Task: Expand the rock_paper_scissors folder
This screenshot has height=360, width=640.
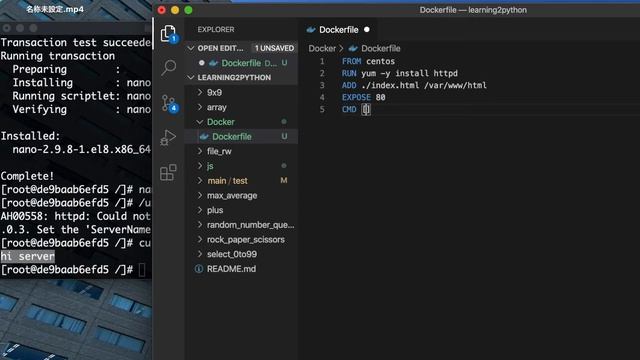Action: tap(200, 239)
